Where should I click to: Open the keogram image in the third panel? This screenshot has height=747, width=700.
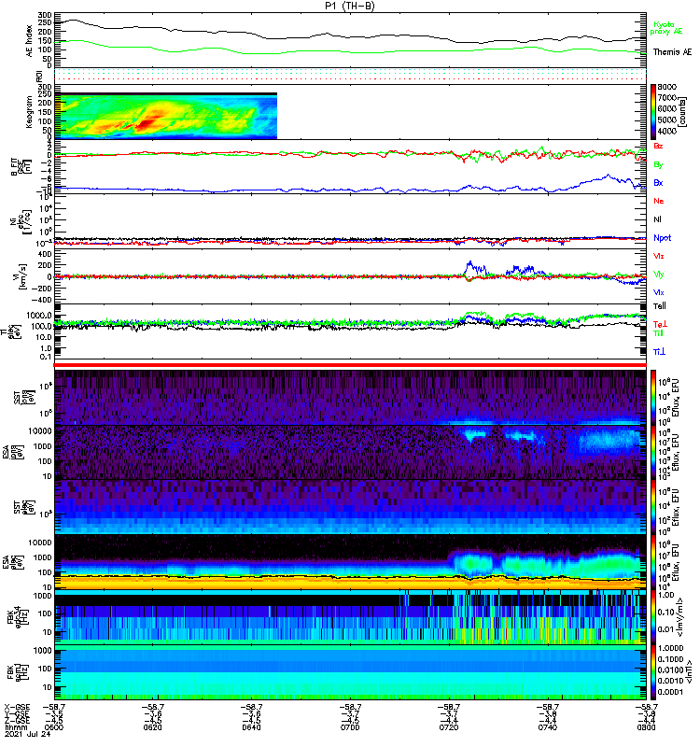tap(166, 116)
